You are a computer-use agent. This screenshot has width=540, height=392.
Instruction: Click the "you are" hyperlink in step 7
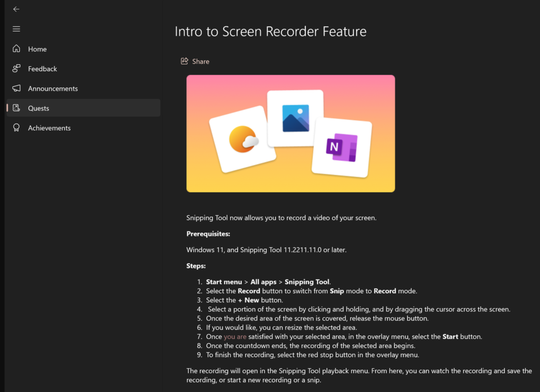pos(235,336)
